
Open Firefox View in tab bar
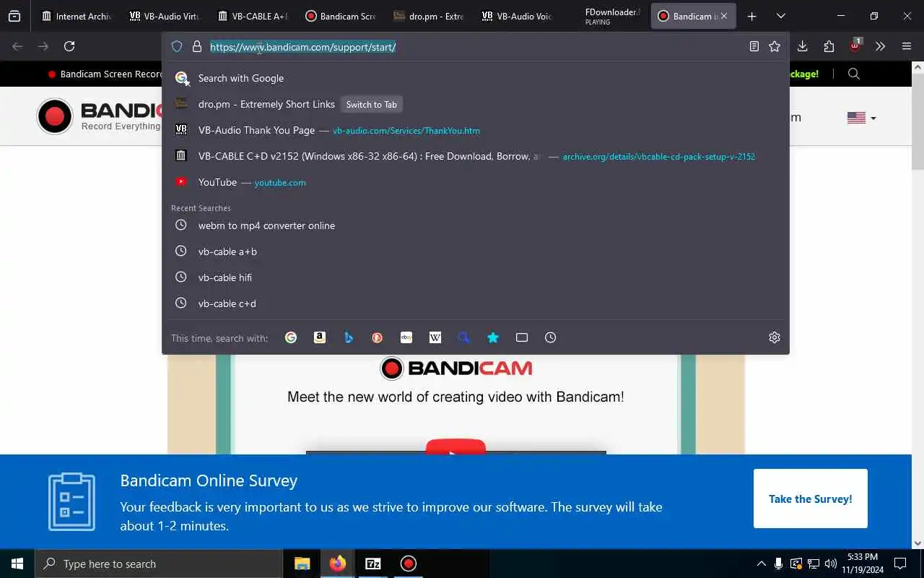coord(14,16)
